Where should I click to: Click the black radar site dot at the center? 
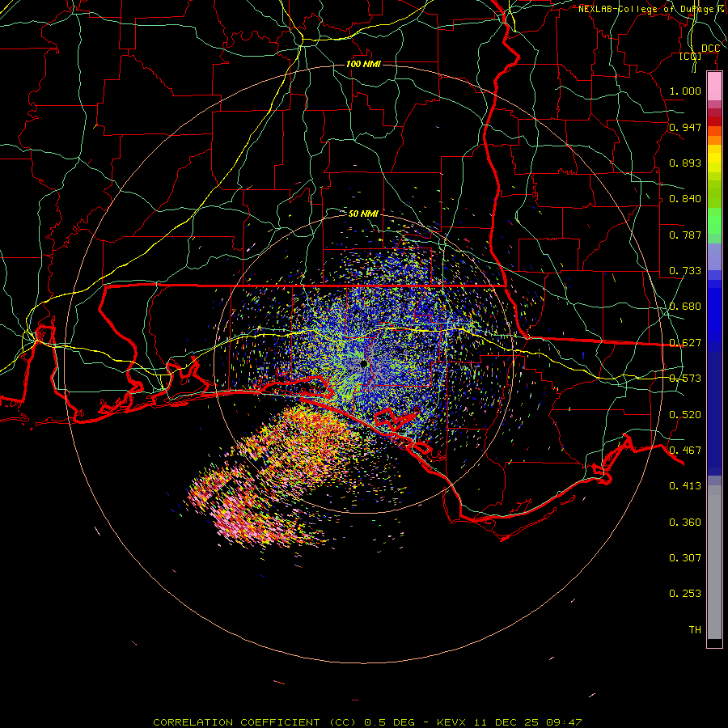(x=364, y=363)
